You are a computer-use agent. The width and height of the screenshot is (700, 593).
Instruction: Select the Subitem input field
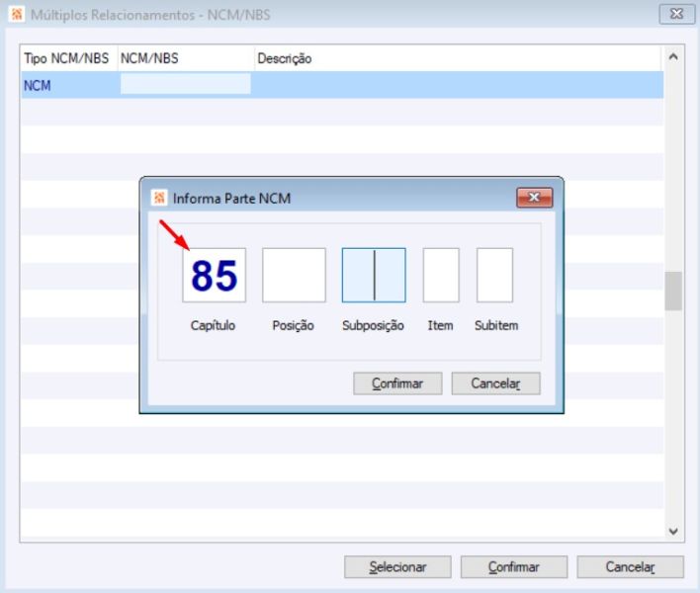pyautogui.click(x=494, y=276)
